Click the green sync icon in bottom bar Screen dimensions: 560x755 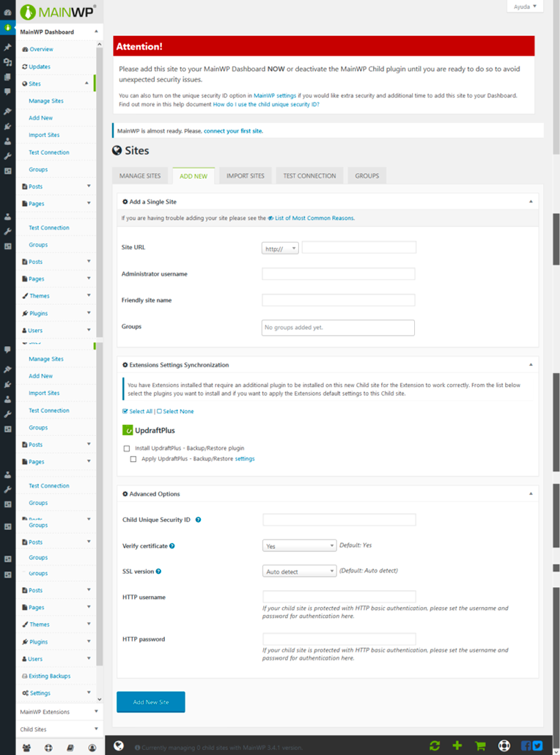point(435,746)
